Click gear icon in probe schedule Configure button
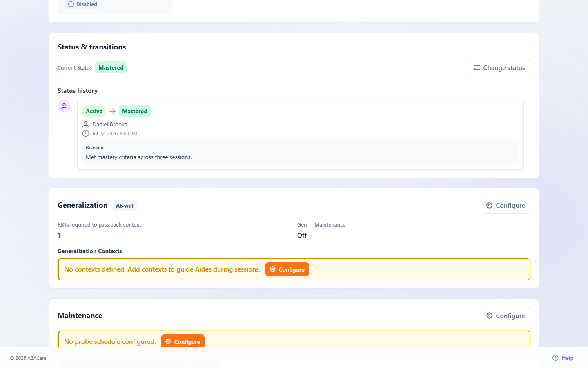Image resolution: width=588 pixels, height=368 pixels. pyautogui.click(x=168, y=341)
